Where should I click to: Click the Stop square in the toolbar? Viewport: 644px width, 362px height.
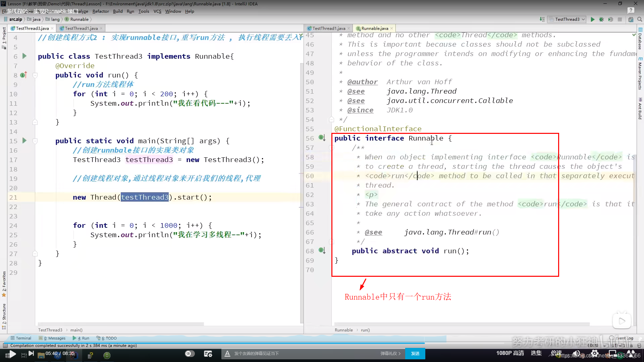[x=620, y=19]
